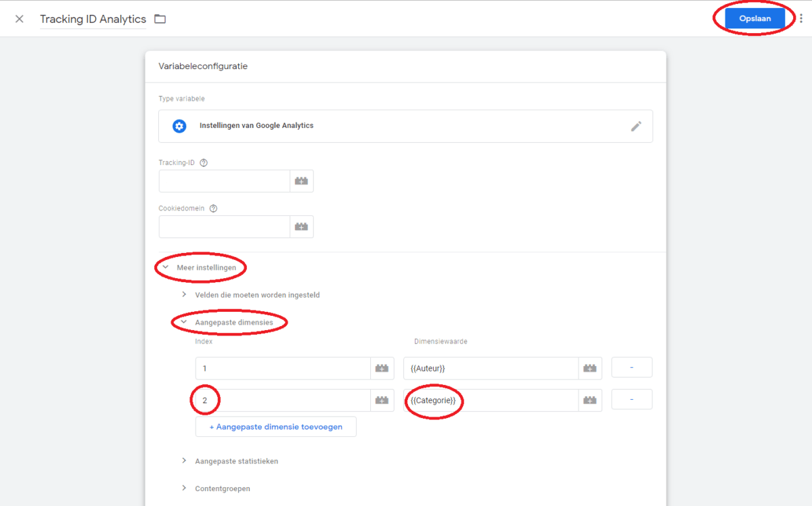The height and width of the screenshot is (506, 812).
Task: Expand Contentgroepen section
Action: pyautogui.click(x=215, y=488)
